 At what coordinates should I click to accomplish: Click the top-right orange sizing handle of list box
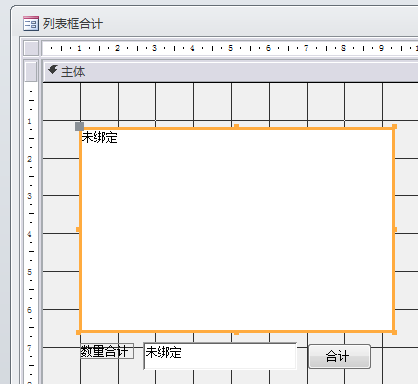point(394,127)
